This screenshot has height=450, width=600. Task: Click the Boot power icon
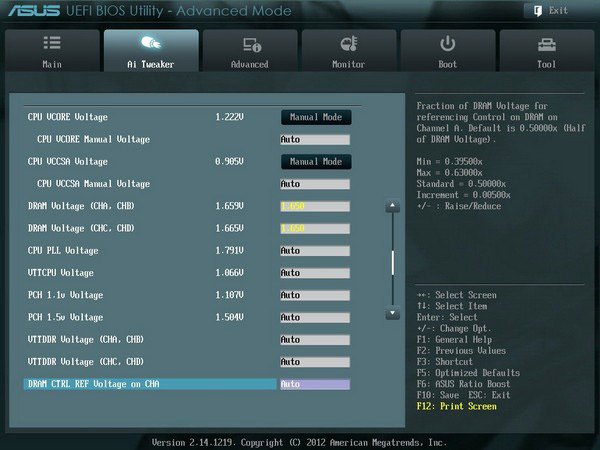tap(447, 44)
